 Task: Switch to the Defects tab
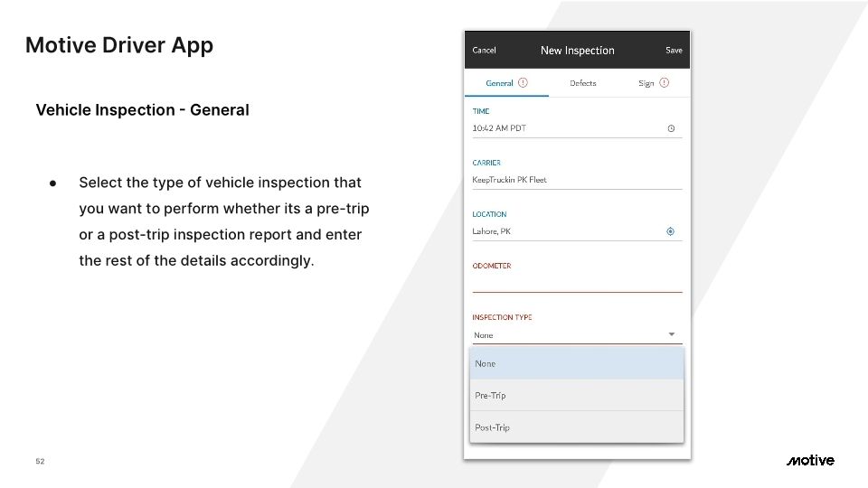[x=583, y=83]
